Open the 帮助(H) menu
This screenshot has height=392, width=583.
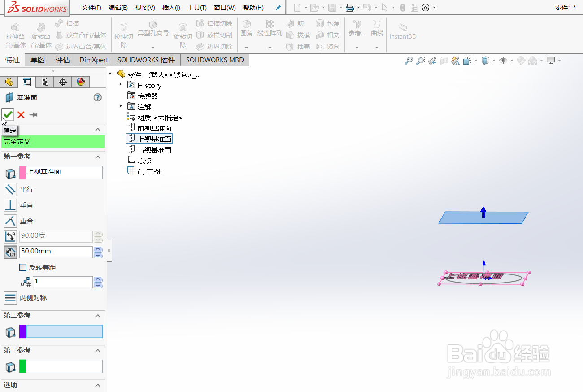[x=253, y=8]
